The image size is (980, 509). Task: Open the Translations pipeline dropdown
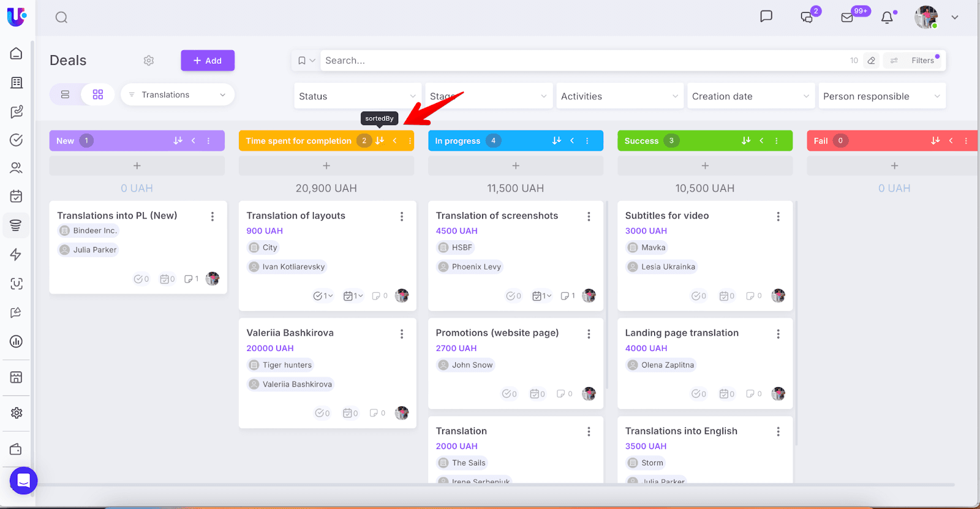tap(178, 95)
